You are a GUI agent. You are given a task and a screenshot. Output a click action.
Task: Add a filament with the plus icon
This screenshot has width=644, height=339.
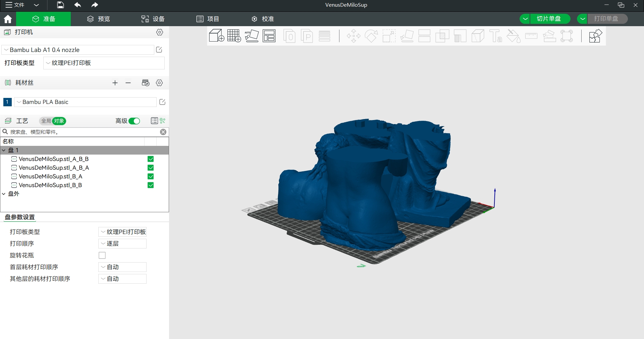(x=115, y=83)
